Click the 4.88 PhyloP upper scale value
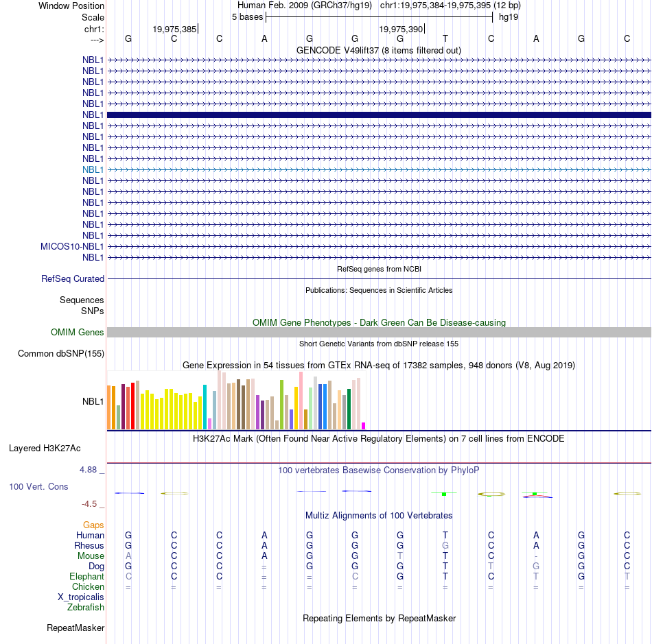 pyautogui.click(x=88, y=470)
